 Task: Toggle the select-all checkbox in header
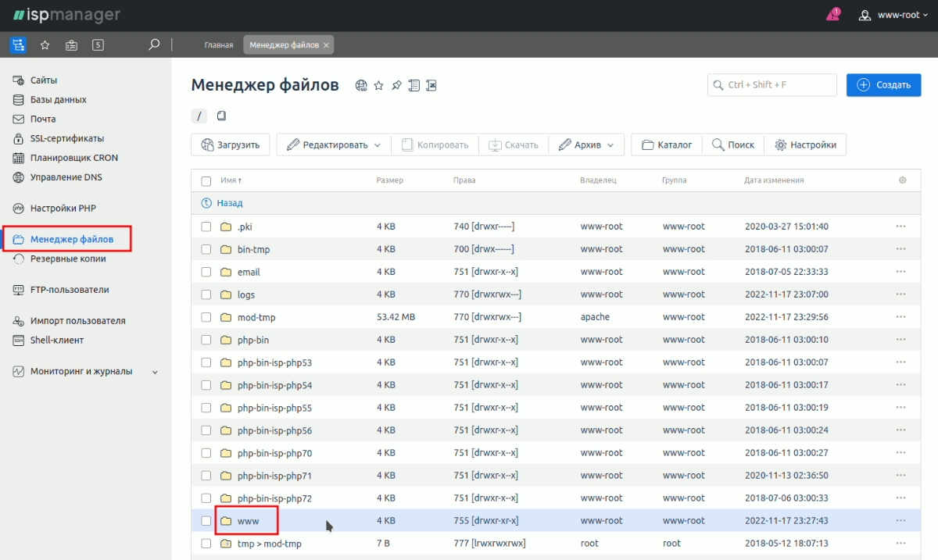coord(206,180)
